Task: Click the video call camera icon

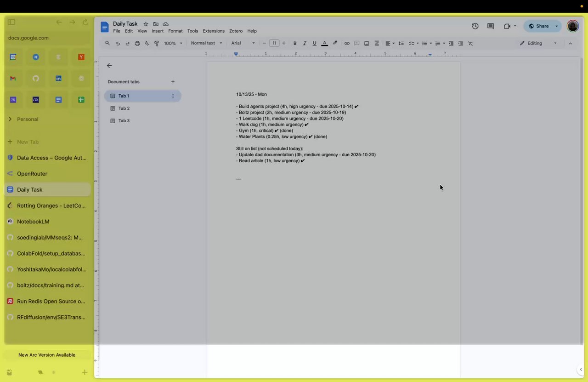Action: pyautogui.click(x=507, y=26)
